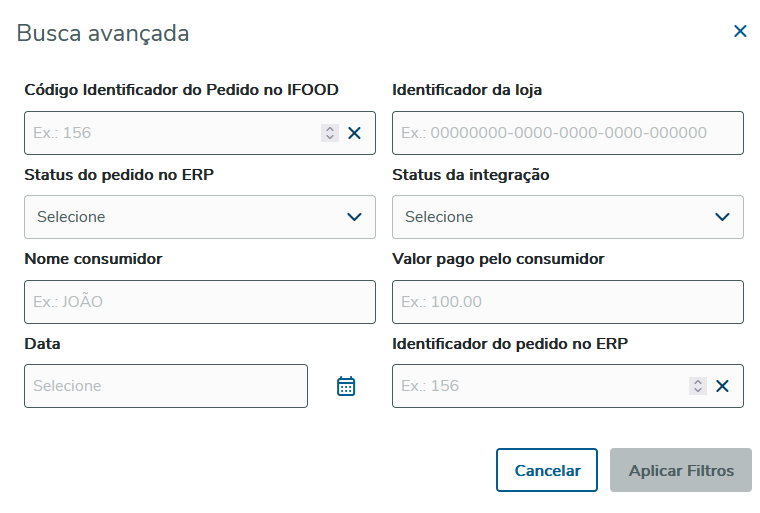This screenshot has height=513, width=760.
Task: Decrease the ERP order identifier value
Action: (698, 390)
